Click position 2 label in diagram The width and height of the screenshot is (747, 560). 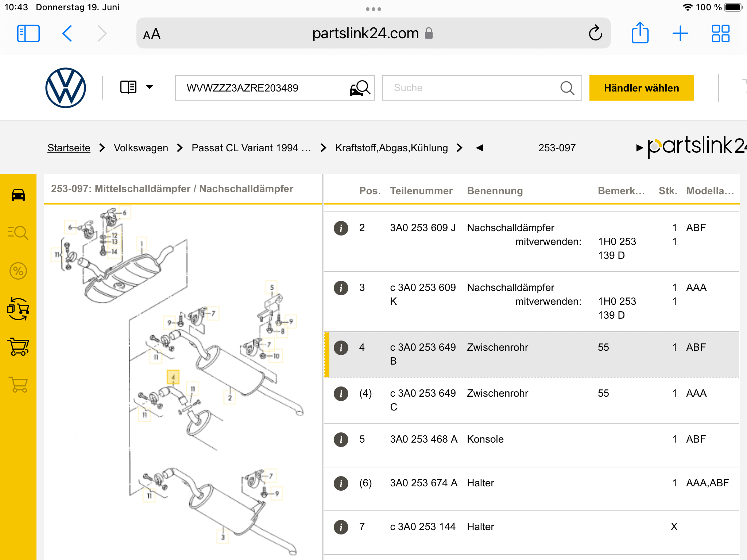point(230,398)
